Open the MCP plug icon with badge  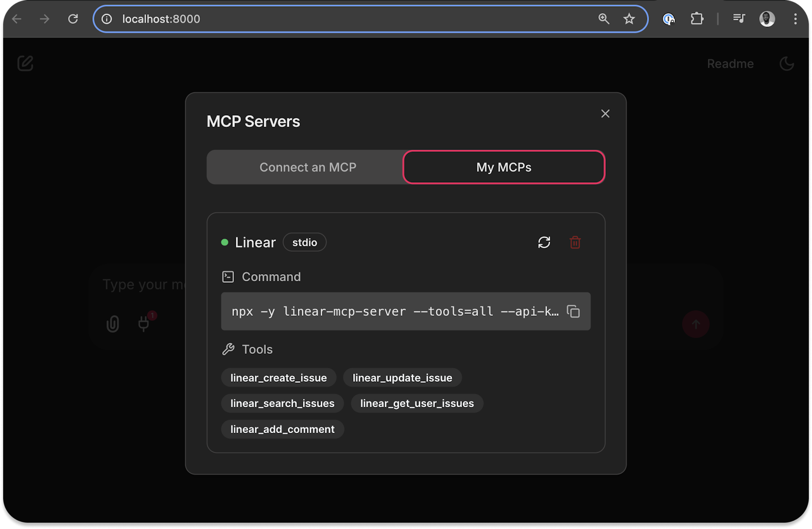pyautogui.click(x=144, y=325)
